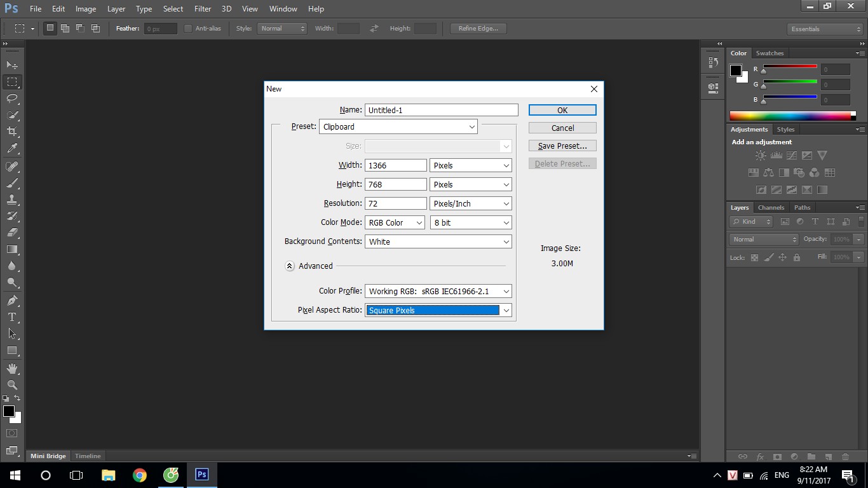Open the Width units dropdown

click(471, 165)
